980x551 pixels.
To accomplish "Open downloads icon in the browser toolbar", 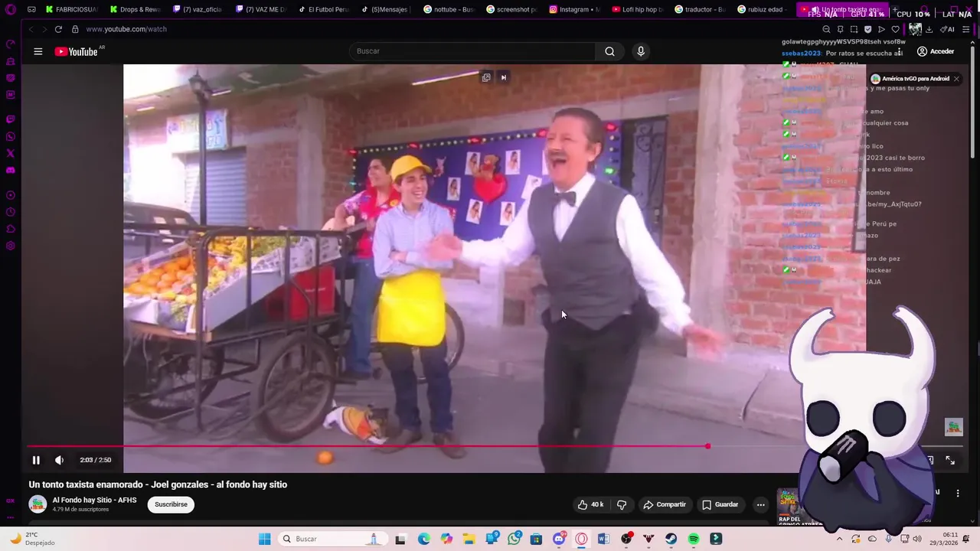I will [x=929, y=29].
